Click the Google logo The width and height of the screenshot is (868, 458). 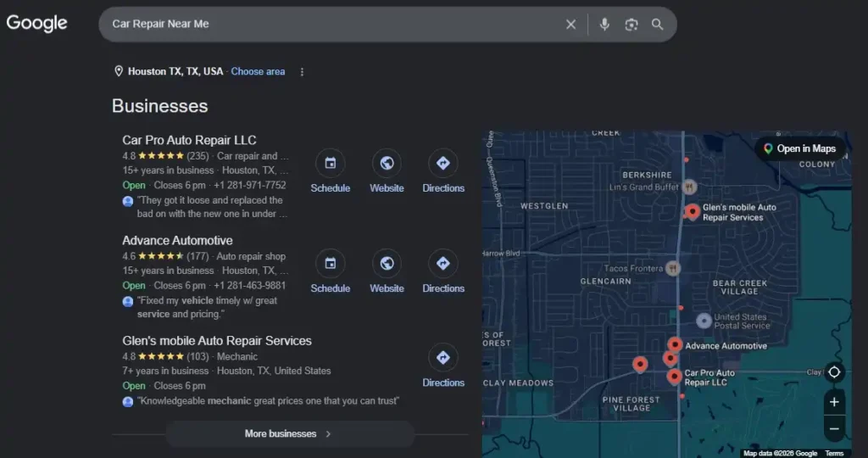click(36, 23)
